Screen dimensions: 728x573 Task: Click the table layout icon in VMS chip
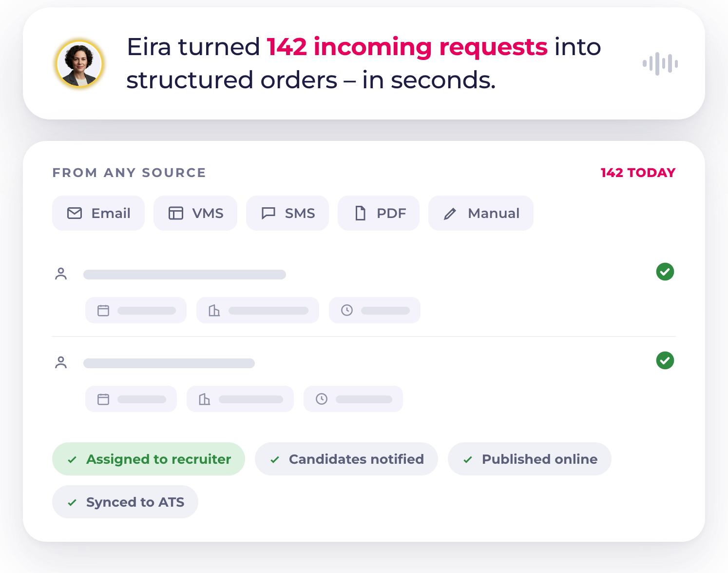click(x=176, y=213)
